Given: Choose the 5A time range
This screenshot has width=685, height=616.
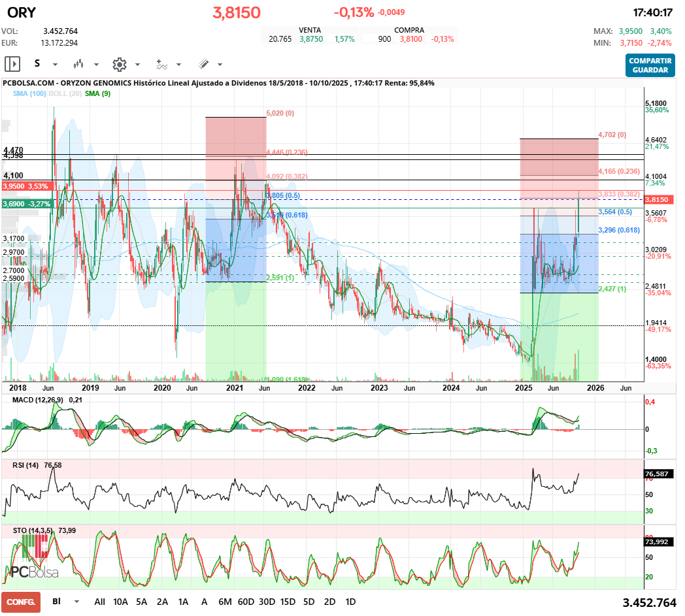Looking at the screenshot, I should [x=142, y=602].
